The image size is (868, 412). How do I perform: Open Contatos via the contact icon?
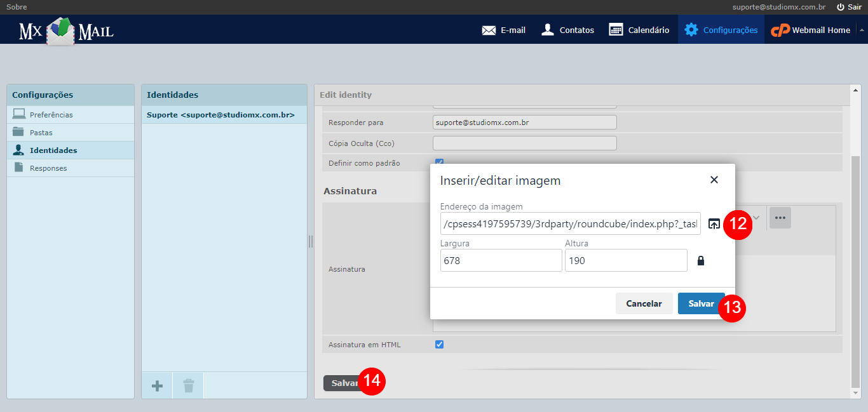(547, 29)
